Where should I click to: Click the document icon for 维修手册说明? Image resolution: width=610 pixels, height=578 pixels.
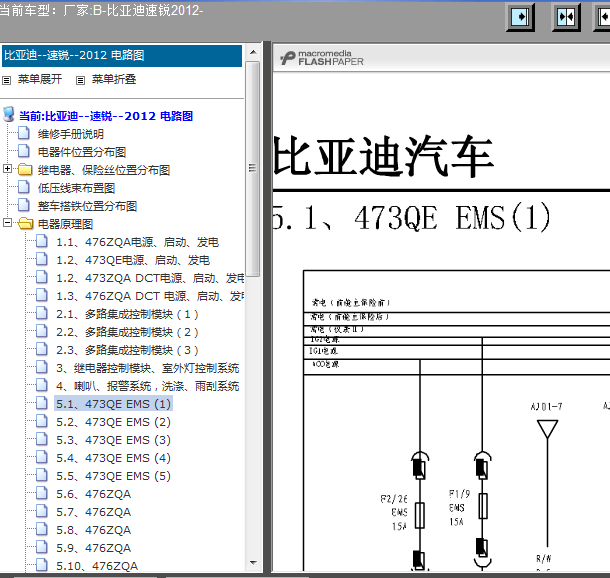(24, 133)
